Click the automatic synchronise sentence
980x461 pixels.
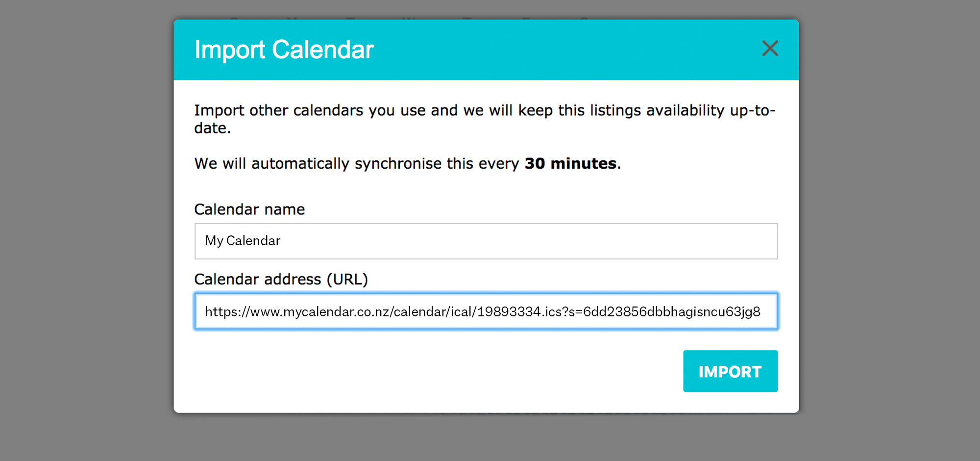(x=358, y=163)
